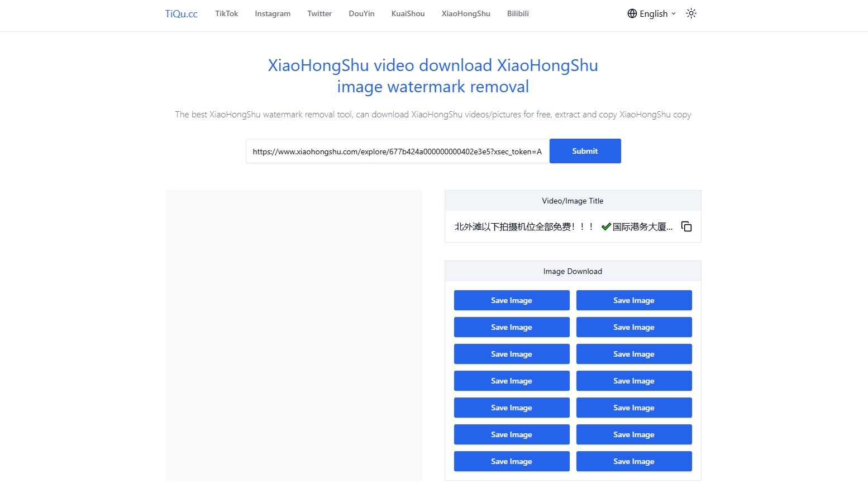Image resolution: width=868 pixels, height=492 pixels.
Task: Save Image in fourth row, left column
Action: [512, 381]
